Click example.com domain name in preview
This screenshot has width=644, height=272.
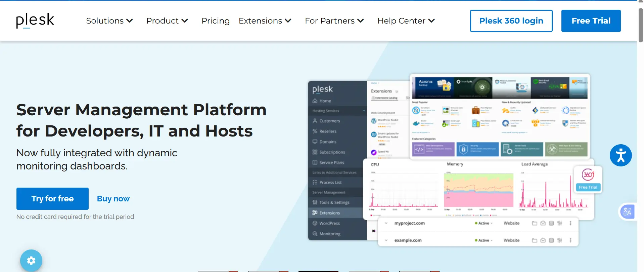coord(408,240)
